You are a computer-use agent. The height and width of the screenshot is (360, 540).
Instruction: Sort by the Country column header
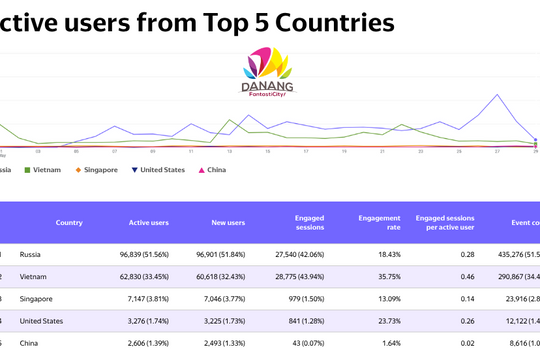pyautogui.click(x=69, y=223)
